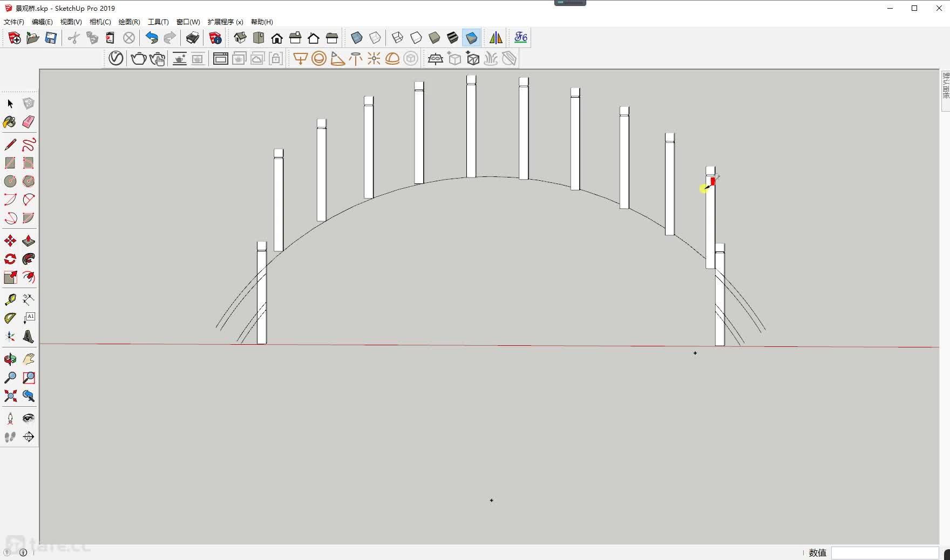Select the Freehand drawing tool

29,145
